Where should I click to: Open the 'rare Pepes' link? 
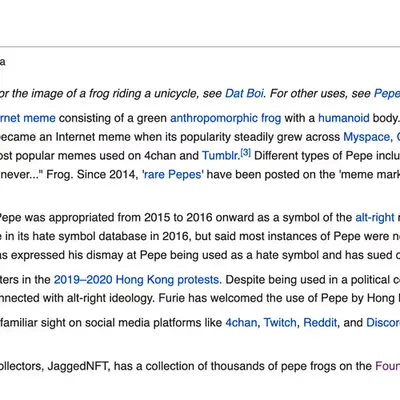(172, 174)
